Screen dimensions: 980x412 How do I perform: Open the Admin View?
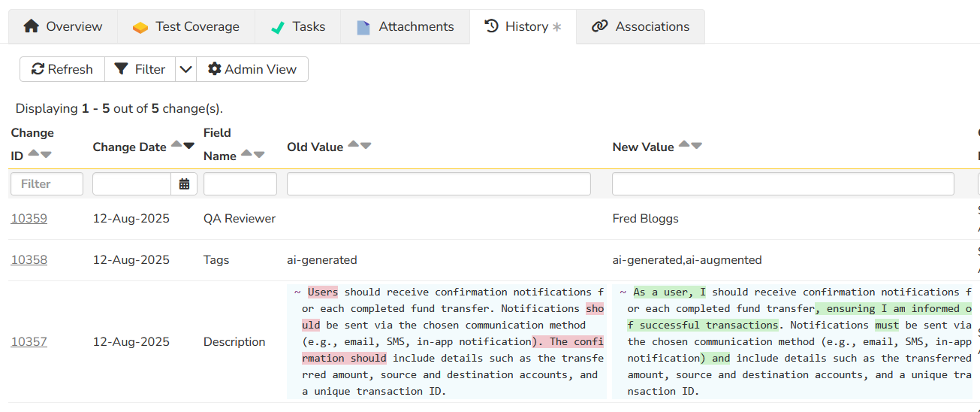point(252,69)
